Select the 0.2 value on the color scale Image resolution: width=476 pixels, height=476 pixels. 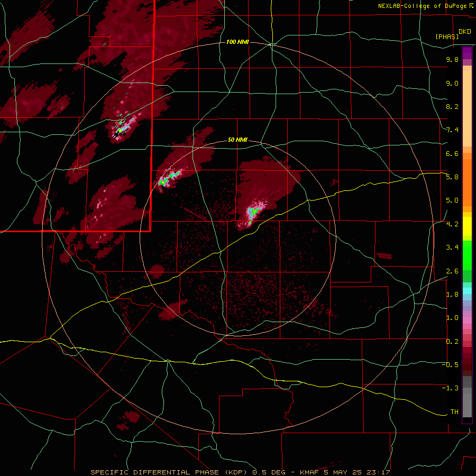pyautogui.click(x=452, y=341)
